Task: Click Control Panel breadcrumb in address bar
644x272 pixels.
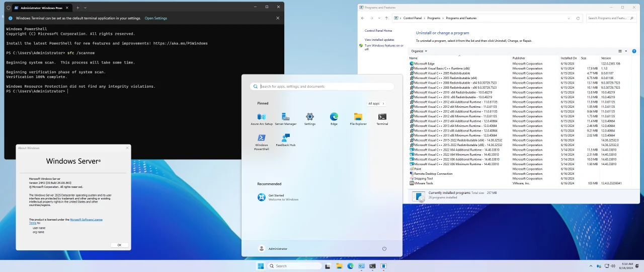Action: pos(413,18)
